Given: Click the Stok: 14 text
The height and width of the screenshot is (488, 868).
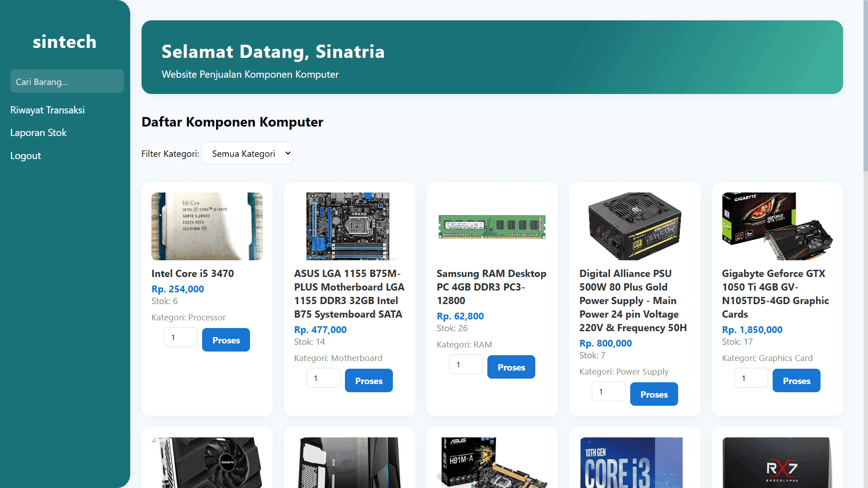Looking at the screenshot, I should 310,342.
